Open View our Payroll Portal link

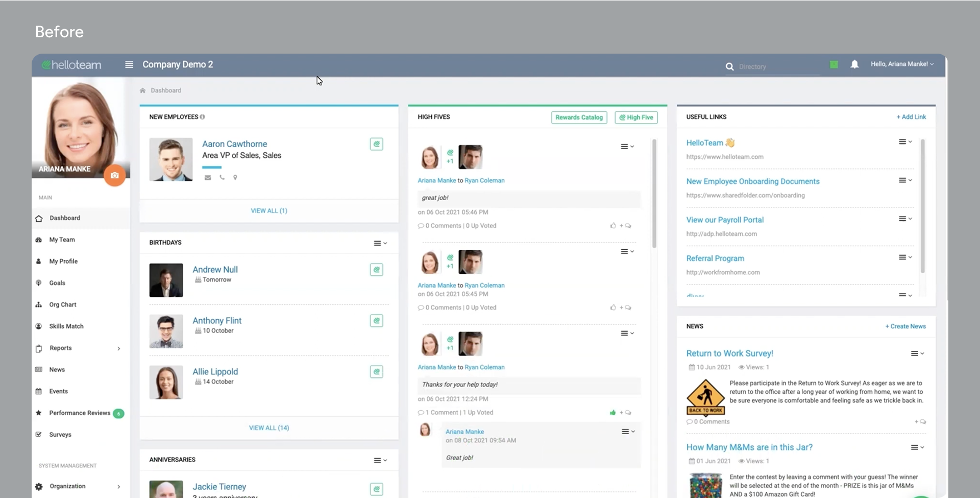pos(725,220)
